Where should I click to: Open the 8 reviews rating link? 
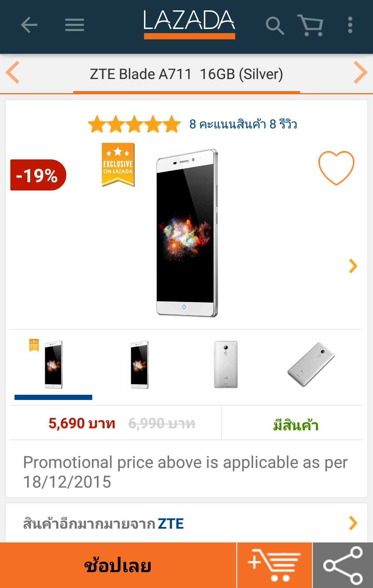click(243, 124)
